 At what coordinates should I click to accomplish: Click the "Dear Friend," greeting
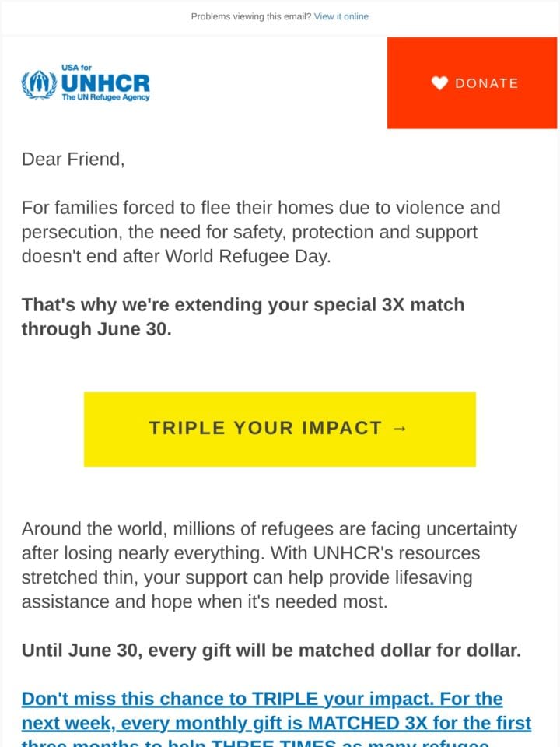click(73, 159)
